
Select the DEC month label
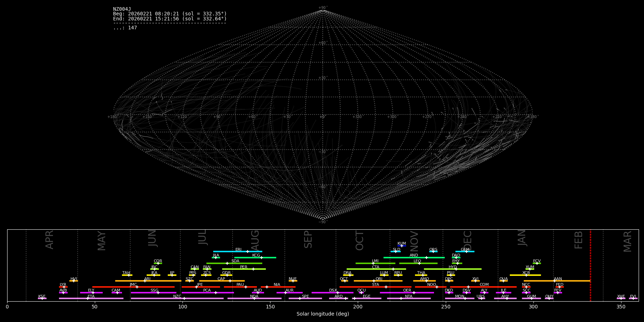point(467,240)
